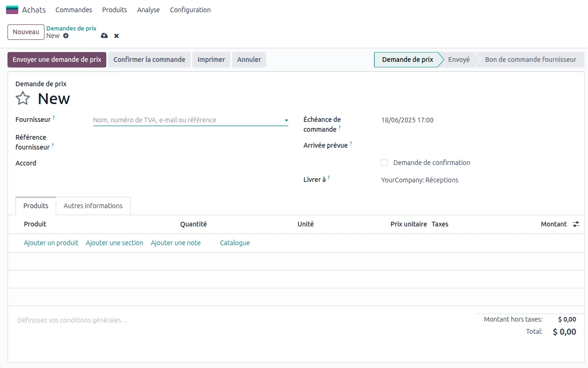The height and width of the screenshot is (368, 588).
Task: Show the Référence fournisseur help question mark
Action: (52, 145)
